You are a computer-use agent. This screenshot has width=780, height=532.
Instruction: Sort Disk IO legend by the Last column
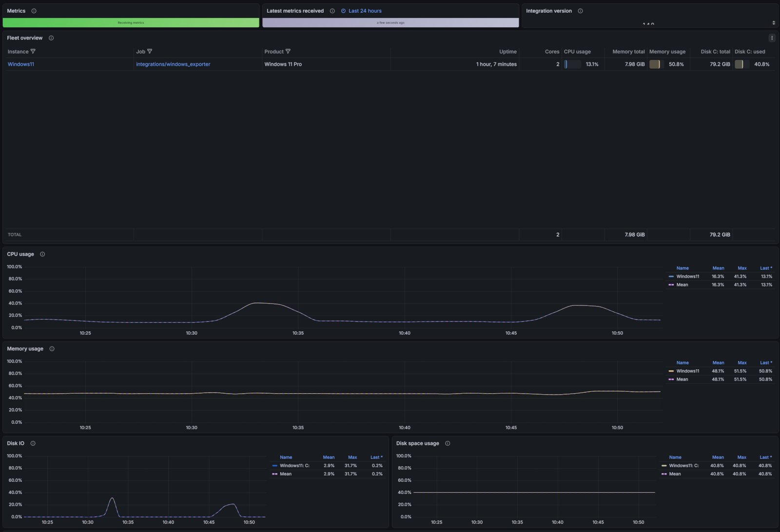point(376,457)
